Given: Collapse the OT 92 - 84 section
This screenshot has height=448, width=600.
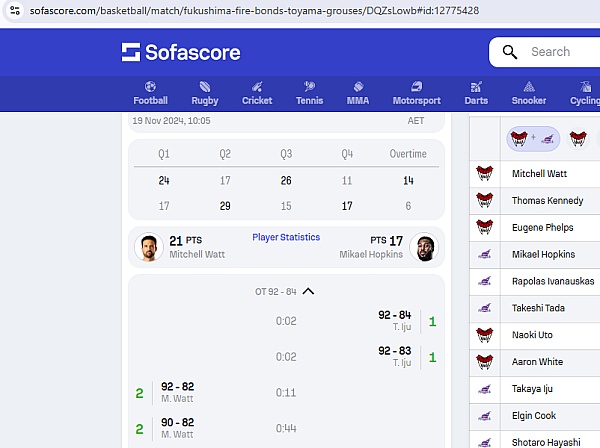Looking at the screenshot, I should click(x=308, y=292).
